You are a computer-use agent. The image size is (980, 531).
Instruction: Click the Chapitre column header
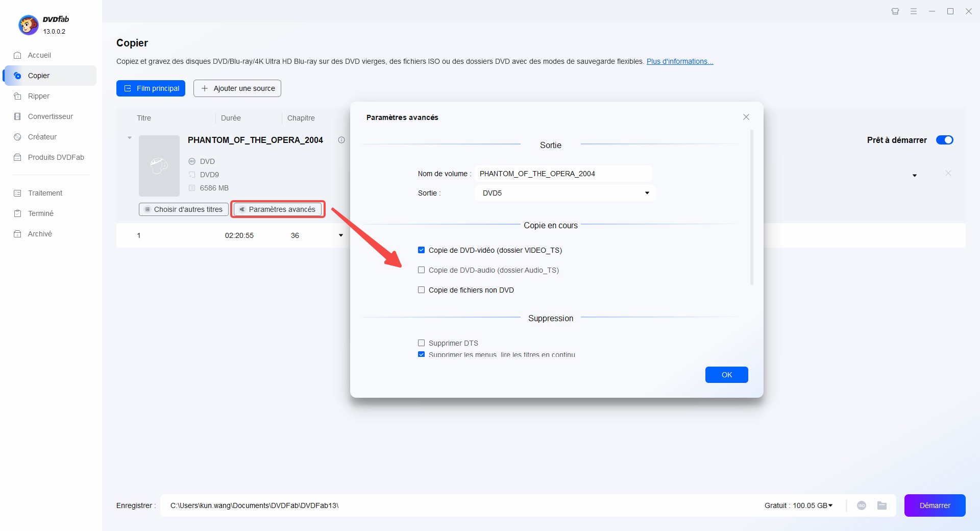[301, 118]
